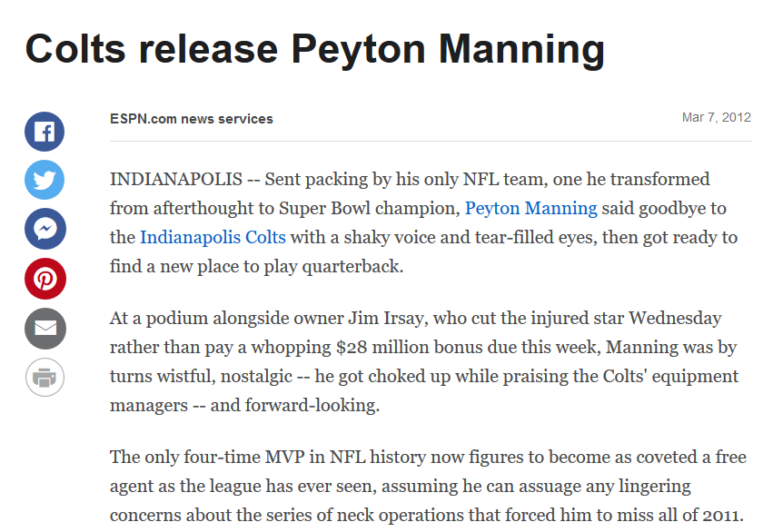
Task: Tweet the article via Twitter icon
Action: click(45, 180)
